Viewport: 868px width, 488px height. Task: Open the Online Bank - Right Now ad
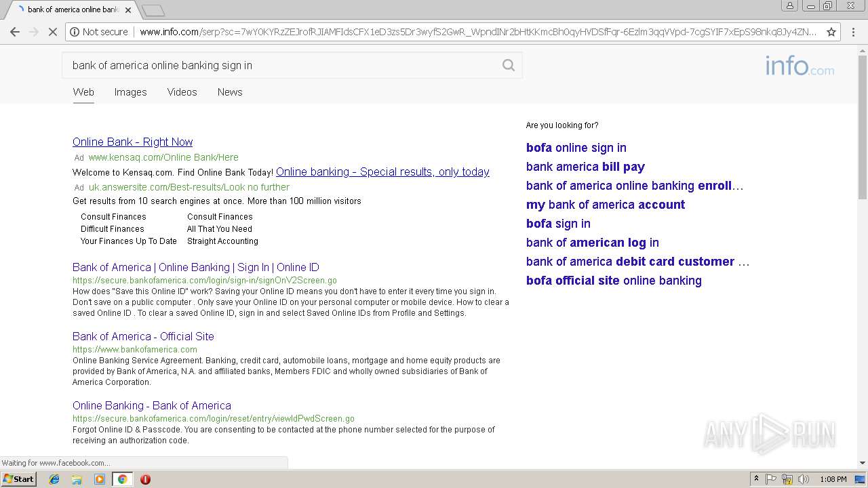click(133, 142)
